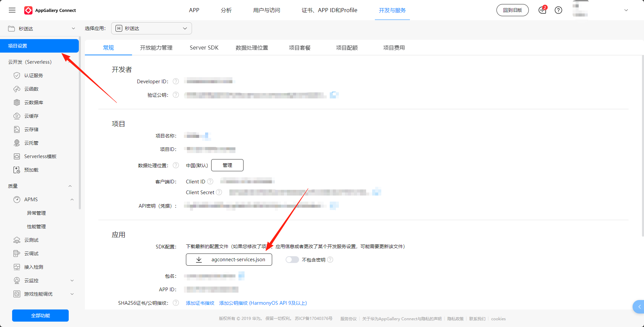This screenshot has height=327, width=644.
Task: Open the APP top menu
Action: 194,10
